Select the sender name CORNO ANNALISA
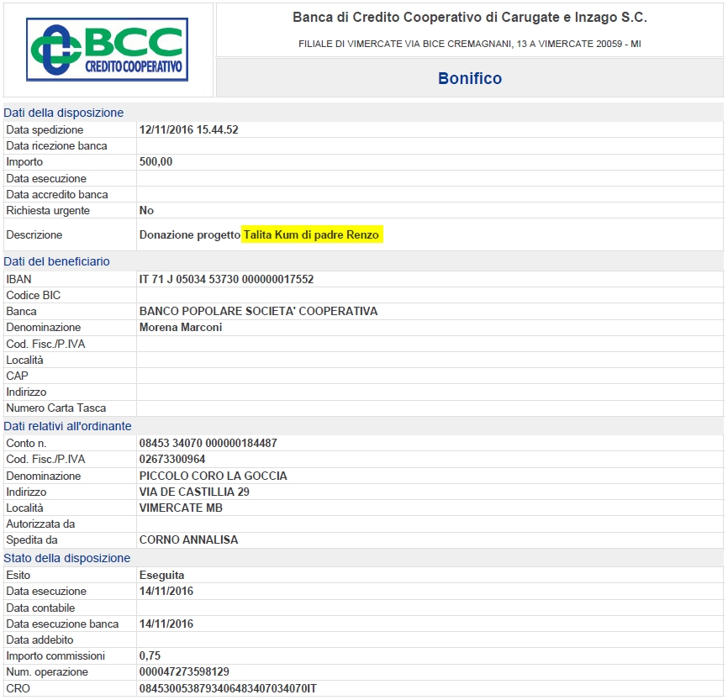The image size is (728, 700). [x=189, y=539]
